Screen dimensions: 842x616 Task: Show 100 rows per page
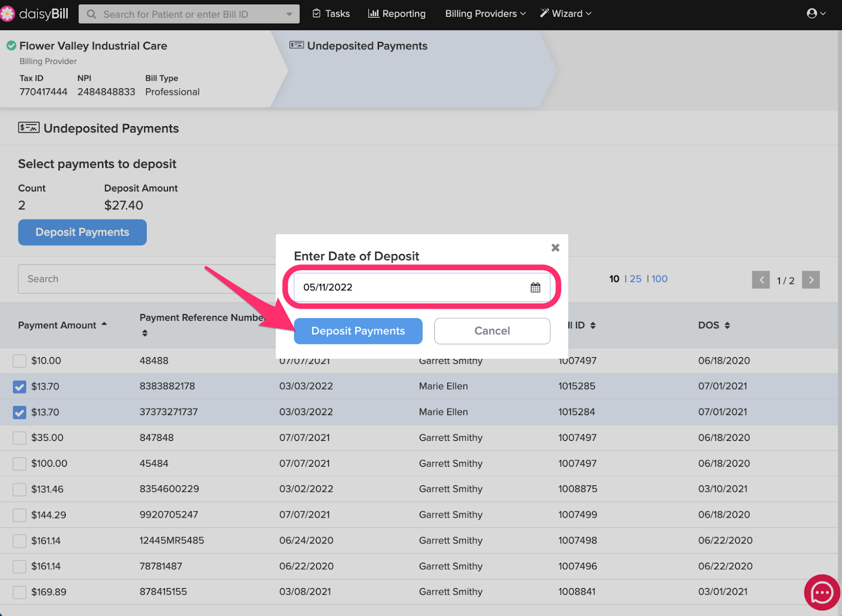point(659,279)
